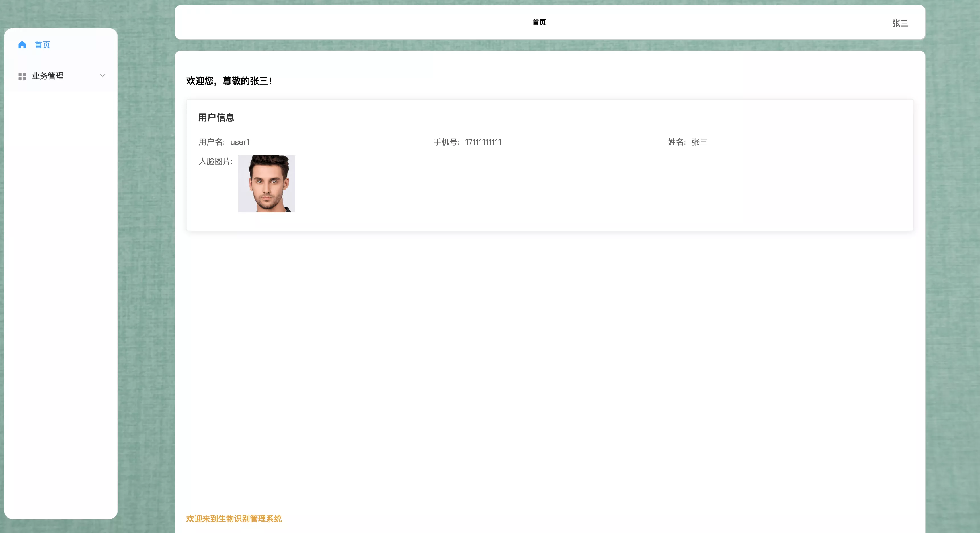Viewport: 980px width, 533px height.
Task: Click the blue home icon in sidebar
Action: coord(22,45)
